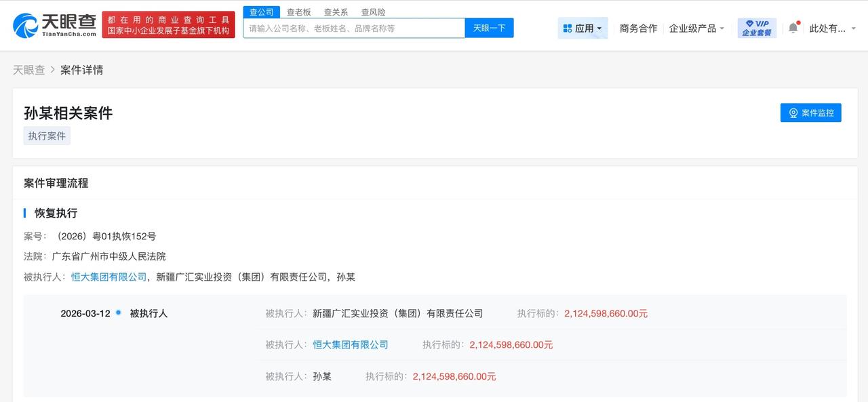This screenshot has width=868, height=402.
Task: Click the blue dot marker beside 2026-03-12
Action: pyautogui.click(x=117, y=313)
